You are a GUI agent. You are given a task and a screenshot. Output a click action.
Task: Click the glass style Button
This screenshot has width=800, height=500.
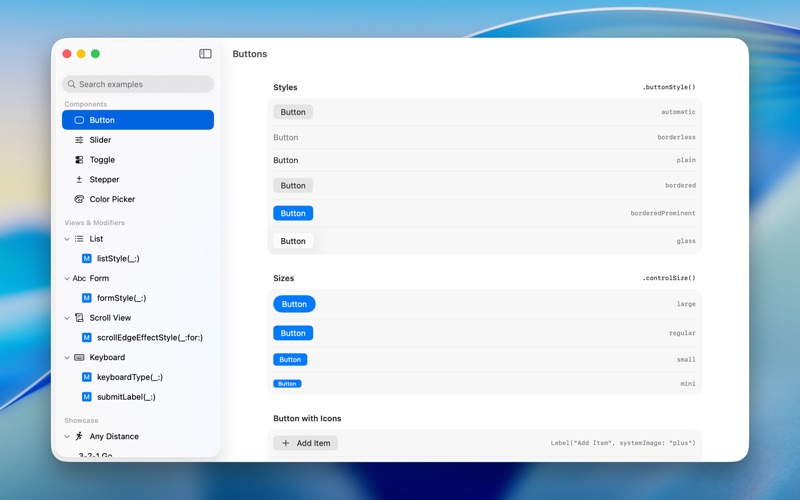pyautogui.click(x=293, y=241)
